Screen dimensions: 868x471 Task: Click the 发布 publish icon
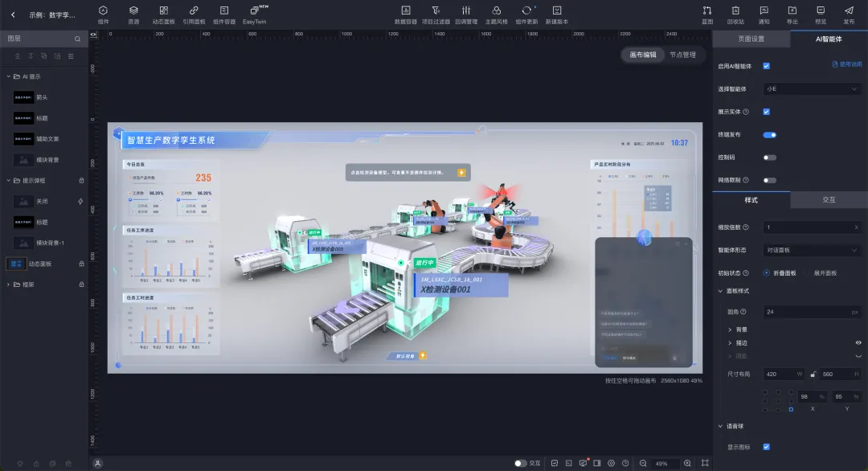click(x=849, y=14)
